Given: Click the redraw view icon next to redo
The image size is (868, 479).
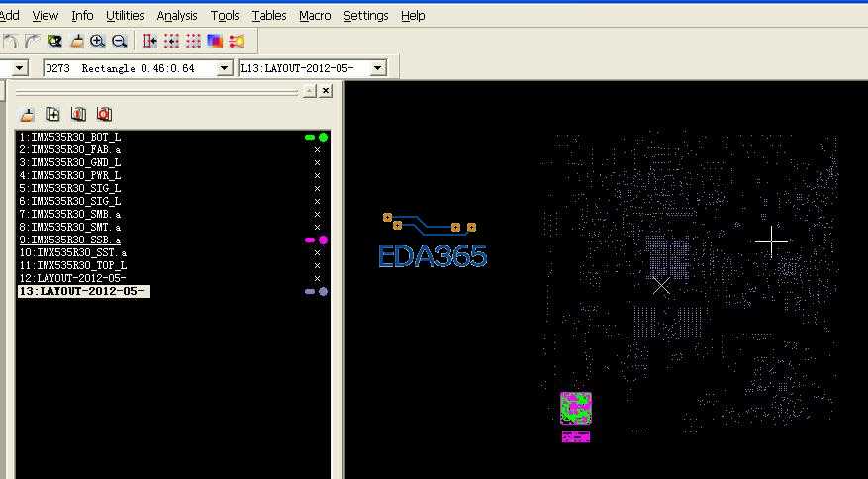Looking at the screenshot, I should pyautogui.click(x=54, y=41).
